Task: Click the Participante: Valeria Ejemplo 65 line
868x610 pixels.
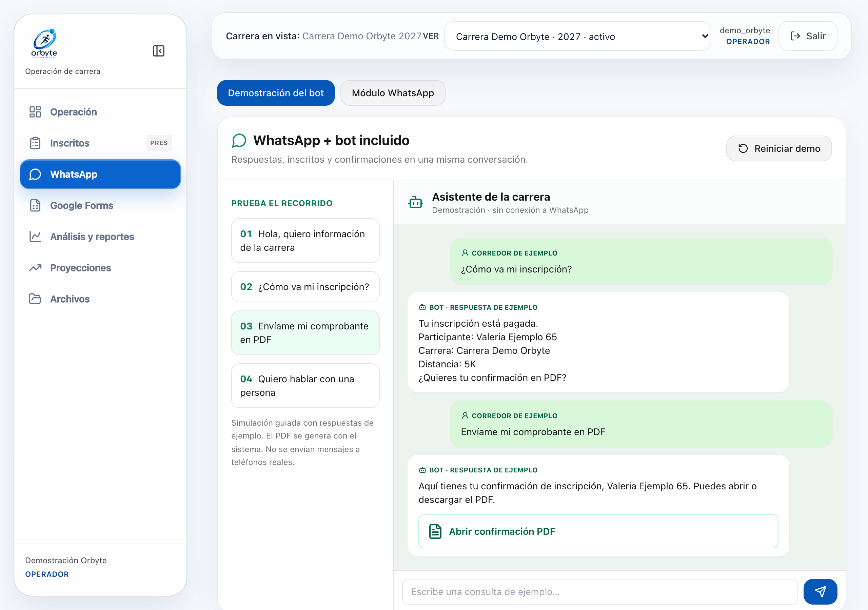Action: (x=487, y=337)
